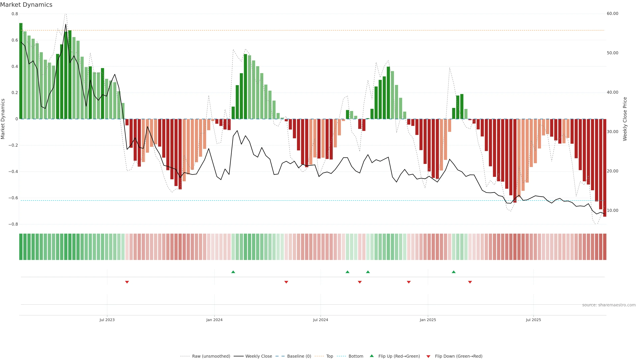
Task: Click the second red flip-down marker
Action: [x=286, y=282]
